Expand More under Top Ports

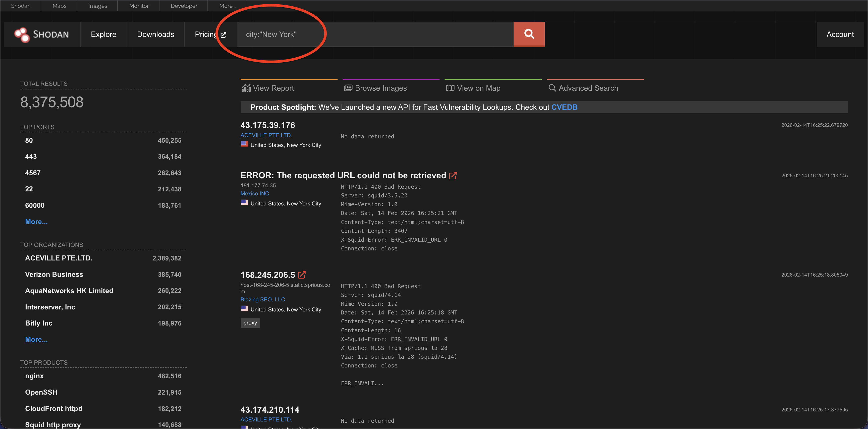coord(36,222)
